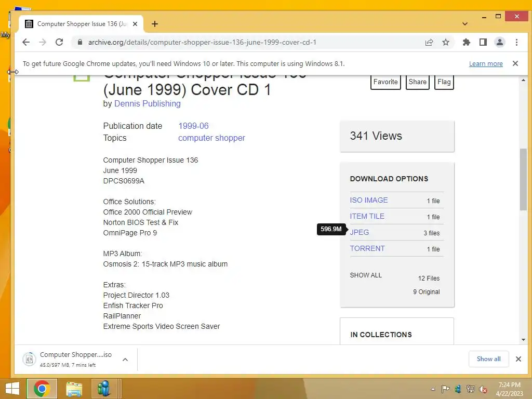Click the Learn more link
The width and height of the screenshot is (532, 399).
486,64
